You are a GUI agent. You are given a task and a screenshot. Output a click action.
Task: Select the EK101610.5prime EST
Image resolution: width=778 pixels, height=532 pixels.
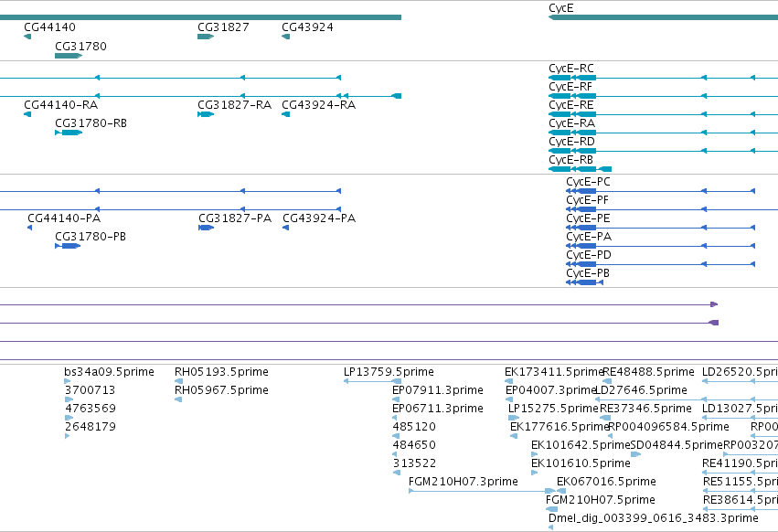(535, 473)
